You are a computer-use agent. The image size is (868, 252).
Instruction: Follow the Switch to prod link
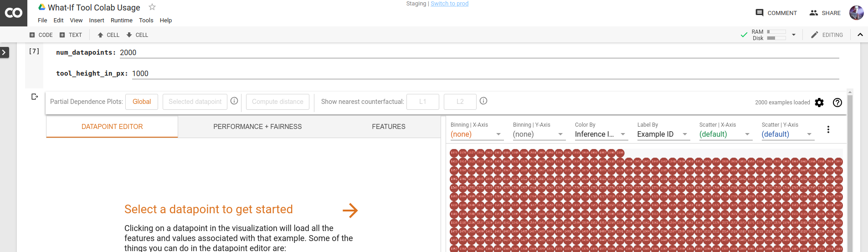pos(449,4)
